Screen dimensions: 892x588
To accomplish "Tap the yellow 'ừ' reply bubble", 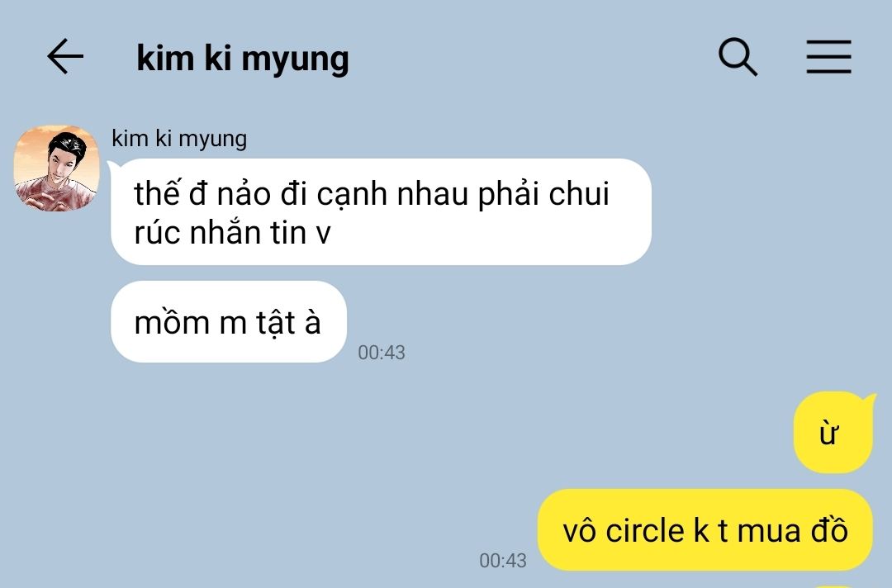I will point(833,433).
